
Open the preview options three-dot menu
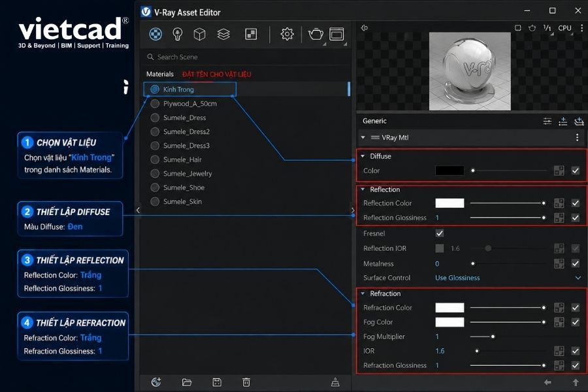(x=581, y=27)
